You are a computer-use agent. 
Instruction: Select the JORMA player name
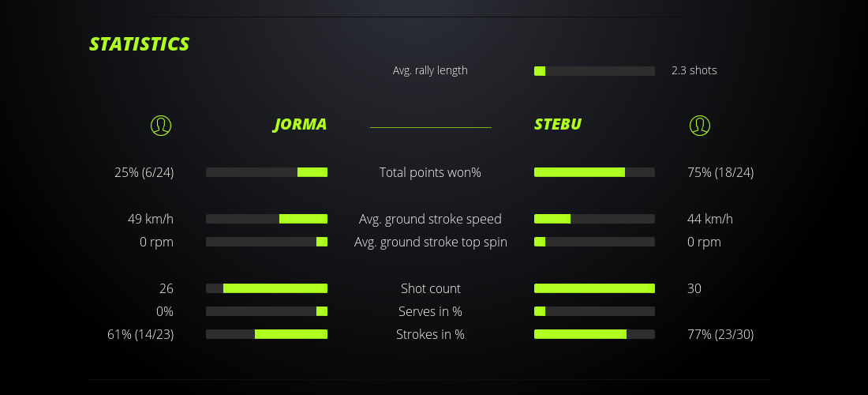300,125
